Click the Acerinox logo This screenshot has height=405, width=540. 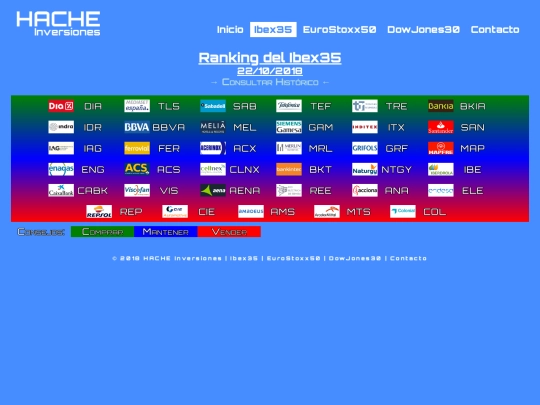pos(213,148)
